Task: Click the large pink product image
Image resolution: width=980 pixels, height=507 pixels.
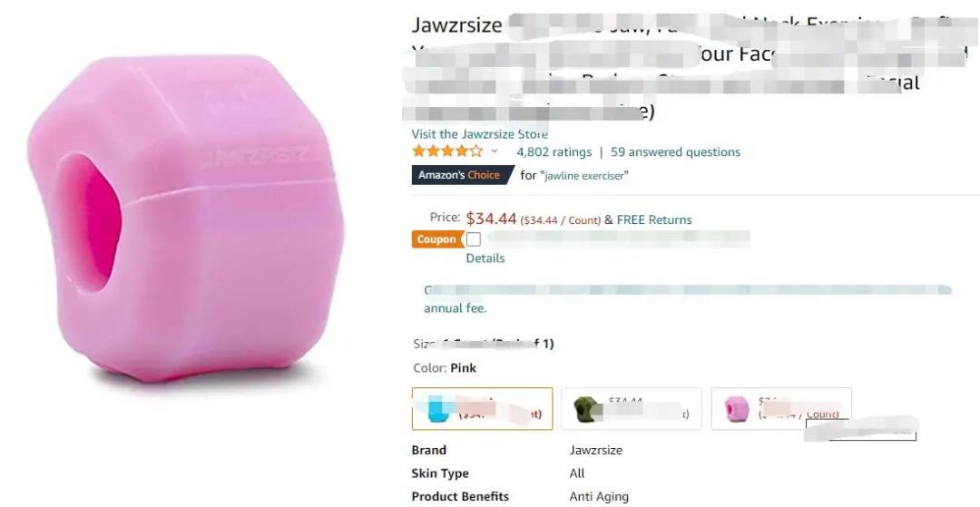Action: click(186, 218)
